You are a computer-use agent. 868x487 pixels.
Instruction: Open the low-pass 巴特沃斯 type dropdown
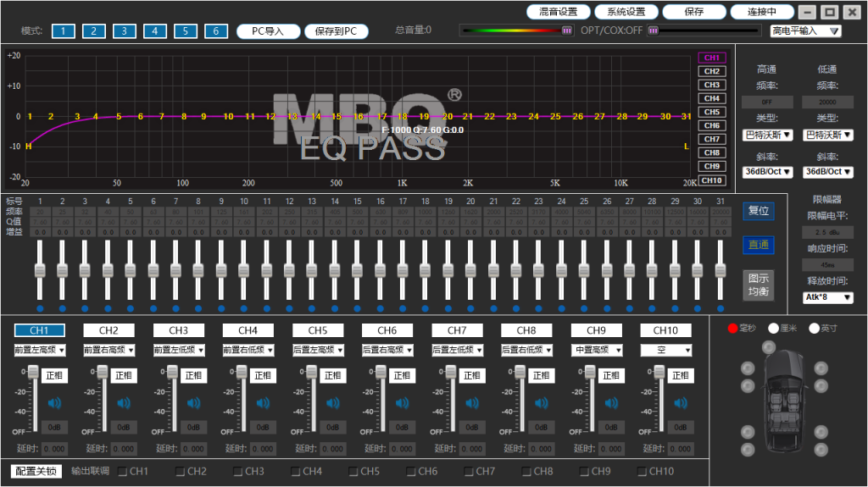828,135
